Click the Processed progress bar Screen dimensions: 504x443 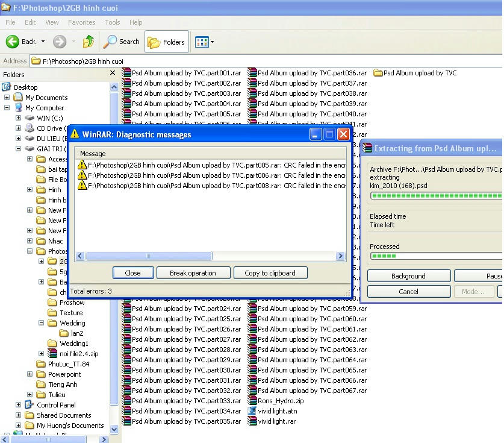[436, 256]
